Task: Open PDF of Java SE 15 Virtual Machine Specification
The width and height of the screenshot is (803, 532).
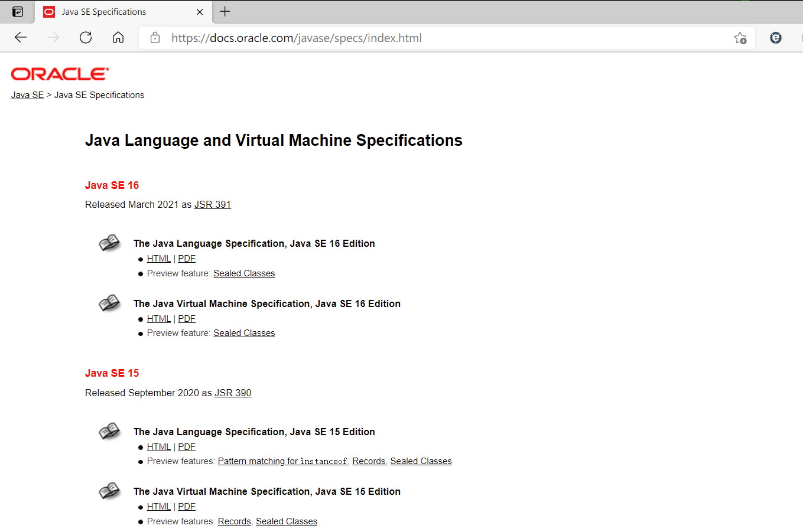Action: [187, 507]
